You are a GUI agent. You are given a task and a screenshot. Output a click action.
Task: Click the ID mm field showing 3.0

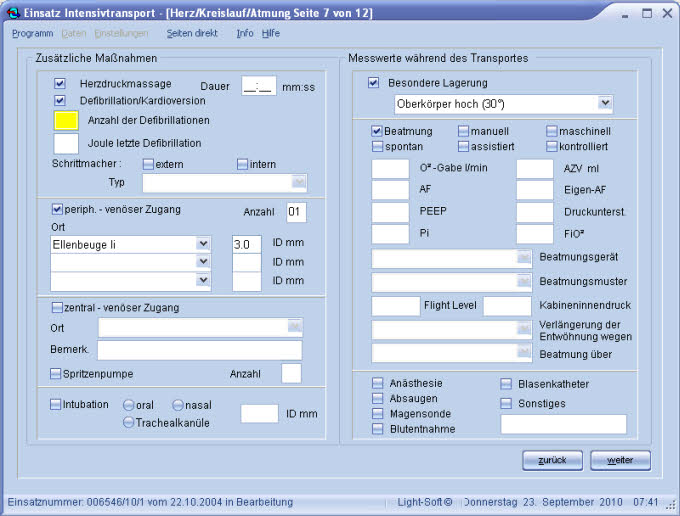point(247,245)
